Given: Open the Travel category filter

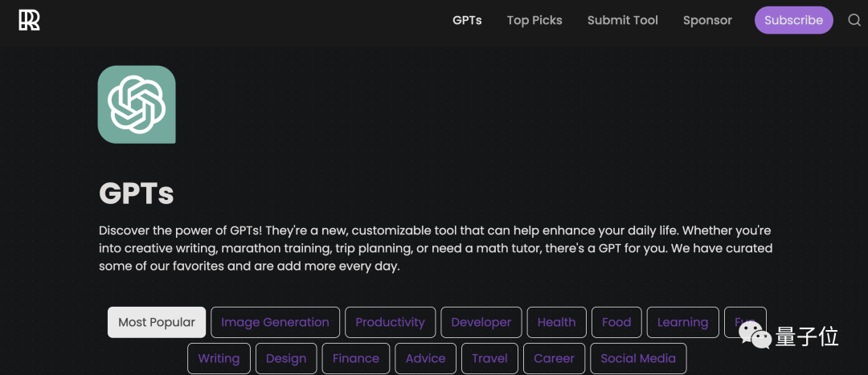Looking at the screenshot, I should click(x=489, y=358).
